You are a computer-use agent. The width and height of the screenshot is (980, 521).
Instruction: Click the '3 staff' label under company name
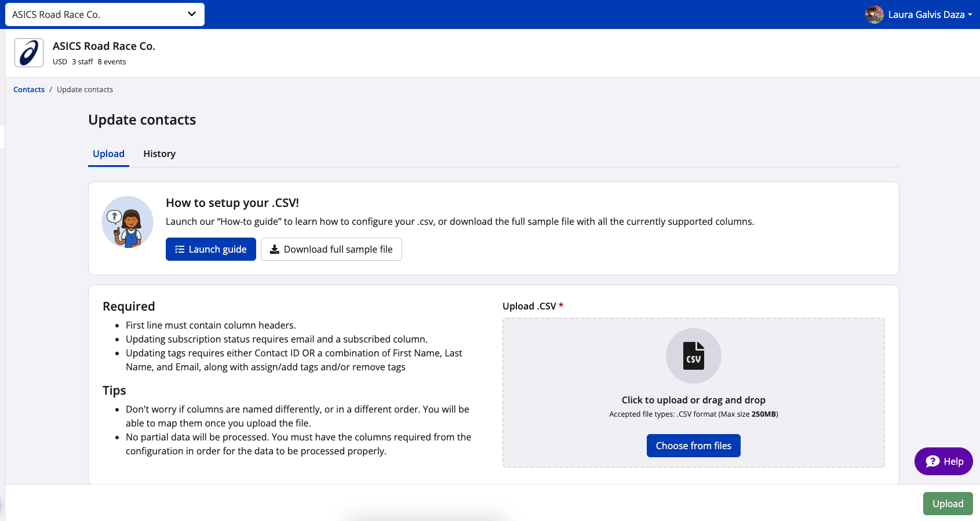pyautogui.click(x=82, y=62)
